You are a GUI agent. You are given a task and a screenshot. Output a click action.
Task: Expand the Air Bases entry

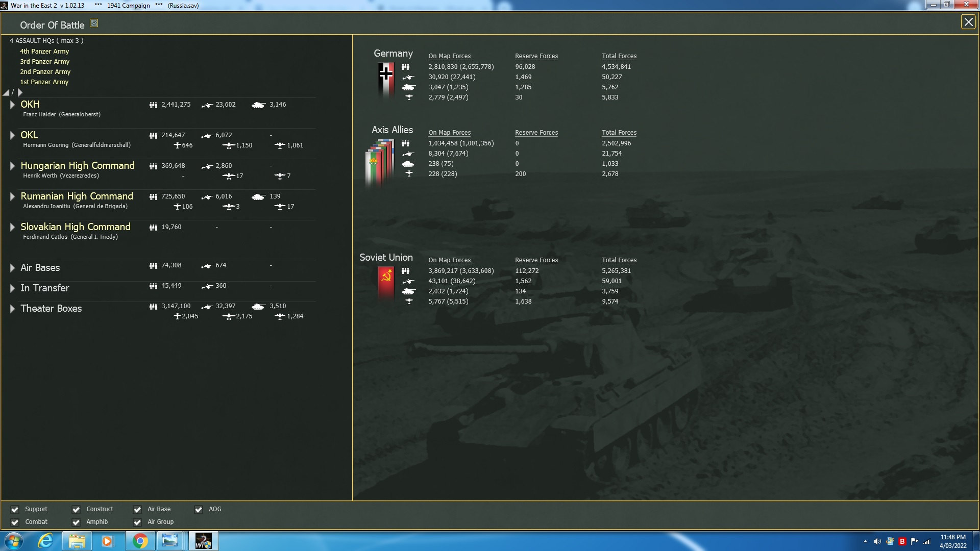pyautogui.click(x=12, y=268)
